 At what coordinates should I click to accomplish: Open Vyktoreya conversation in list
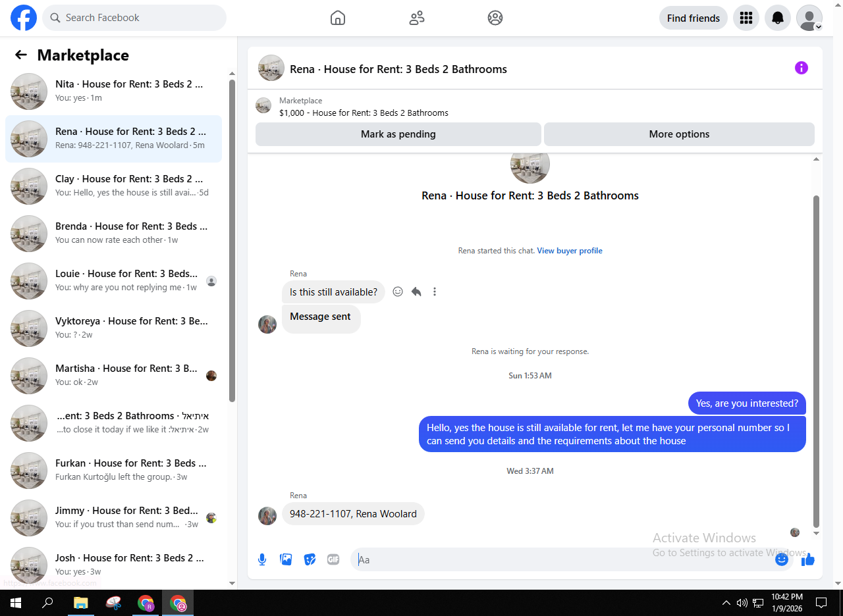point(113,328)
